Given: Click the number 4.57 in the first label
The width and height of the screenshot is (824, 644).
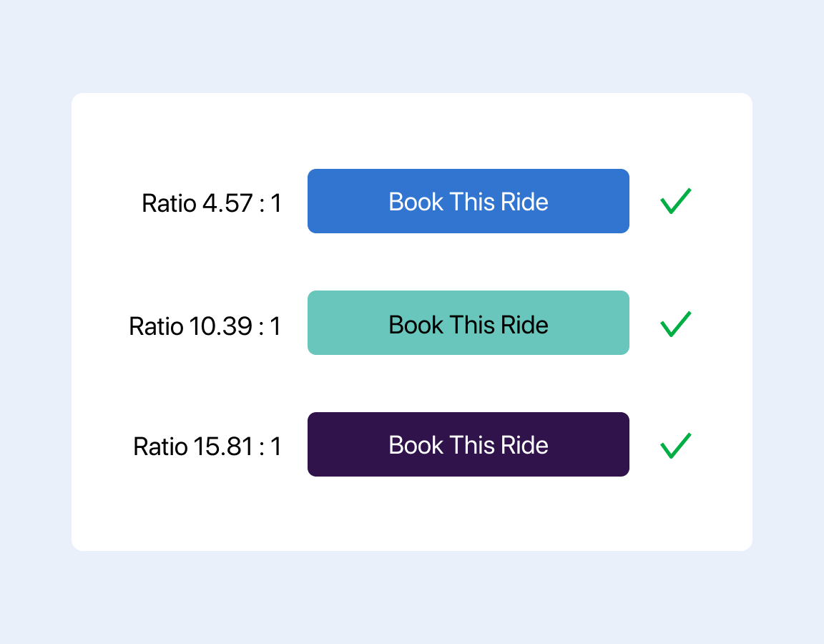Looking at the screenshot, I should tap(227, 203).
